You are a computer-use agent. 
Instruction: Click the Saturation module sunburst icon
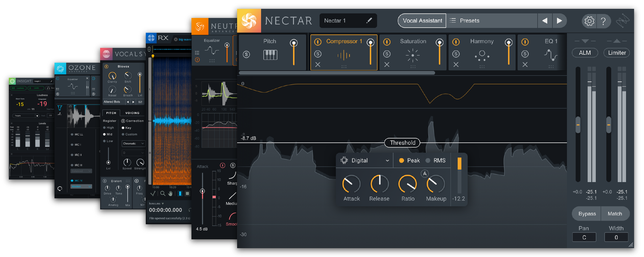coord(413,55)
